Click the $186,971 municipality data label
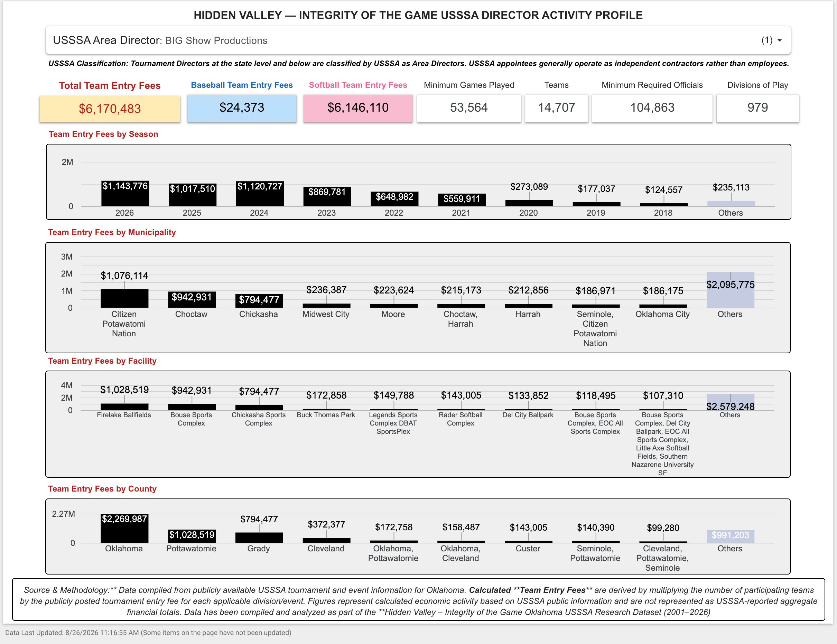 (596, 291)
